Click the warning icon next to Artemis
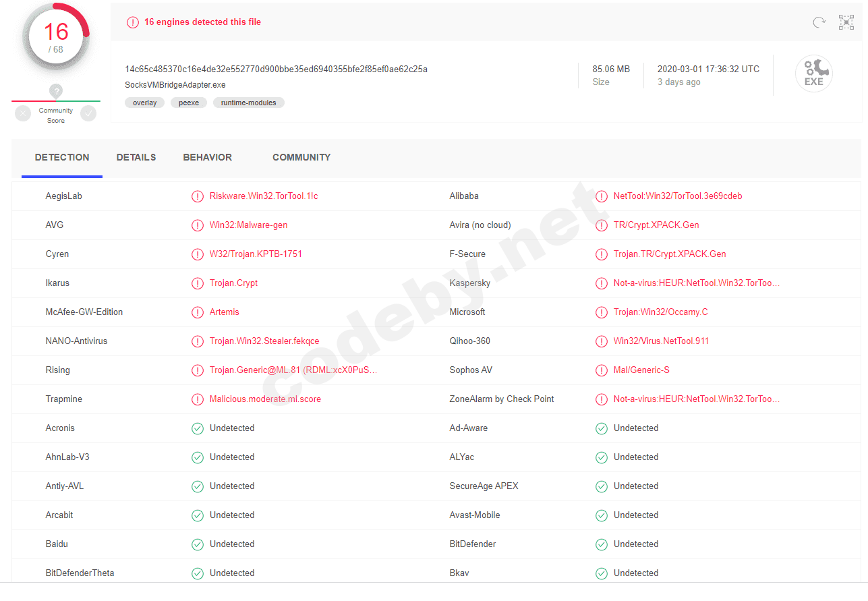The width and height of the screenshot is (868, 601). (x=198, y=312)
